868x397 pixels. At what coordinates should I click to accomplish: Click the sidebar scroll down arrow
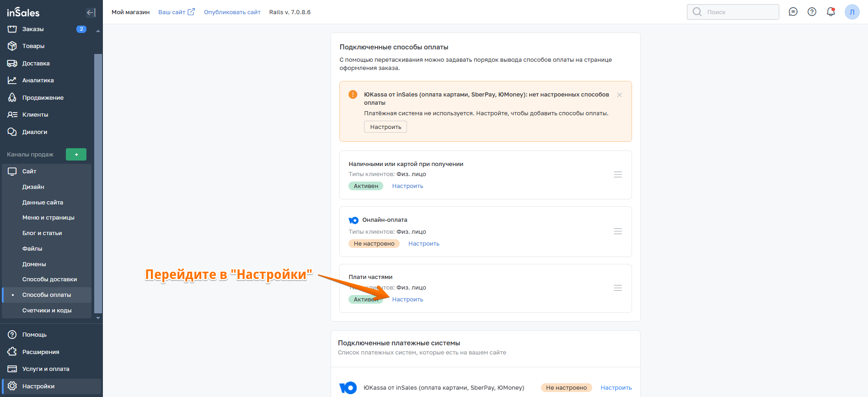tap(98, 318)
